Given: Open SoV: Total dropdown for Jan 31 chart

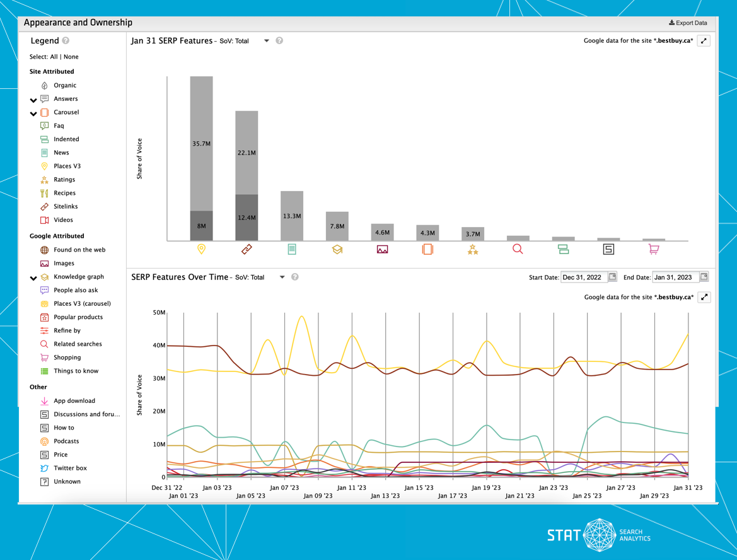Looking at the screenshot, I should [266, 41].
